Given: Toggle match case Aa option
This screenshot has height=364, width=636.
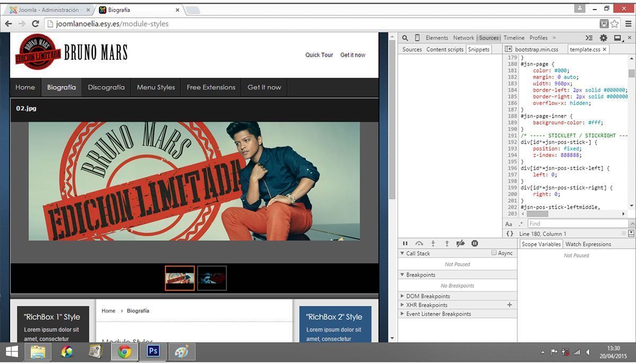Looking at the screenshot, I should (x=509, y=224).
